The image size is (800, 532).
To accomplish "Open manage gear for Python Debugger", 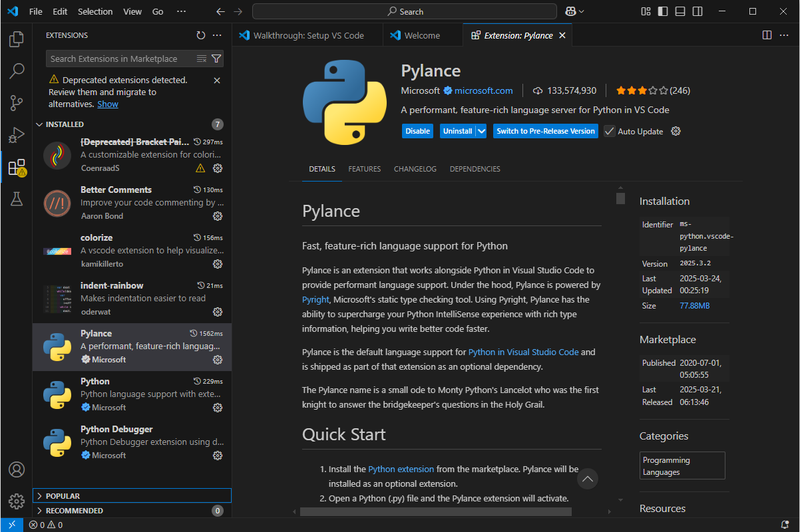I will pyautogui.click(x=218, y=456).
